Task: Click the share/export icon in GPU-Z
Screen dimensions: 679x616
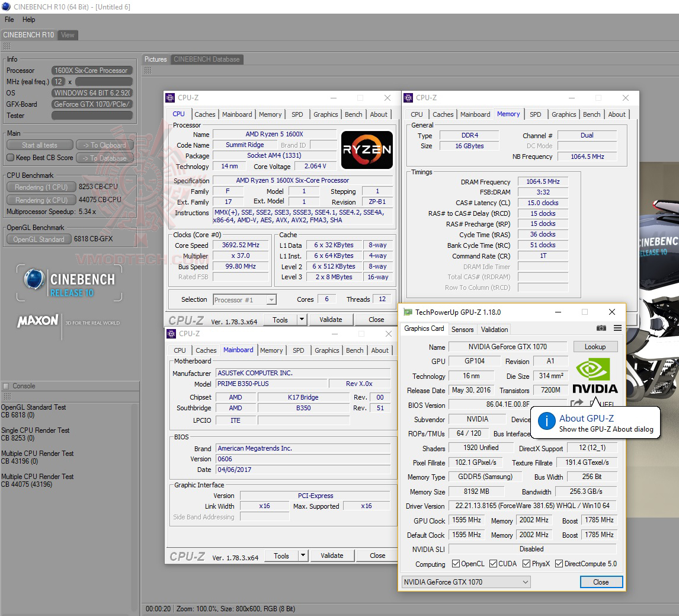Action: point(576,402)
